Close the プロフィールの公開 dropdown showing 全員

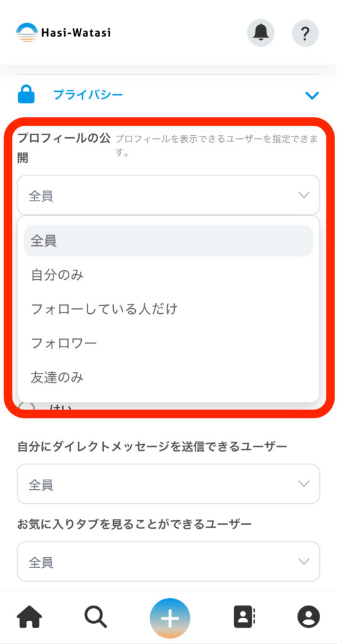168,195
